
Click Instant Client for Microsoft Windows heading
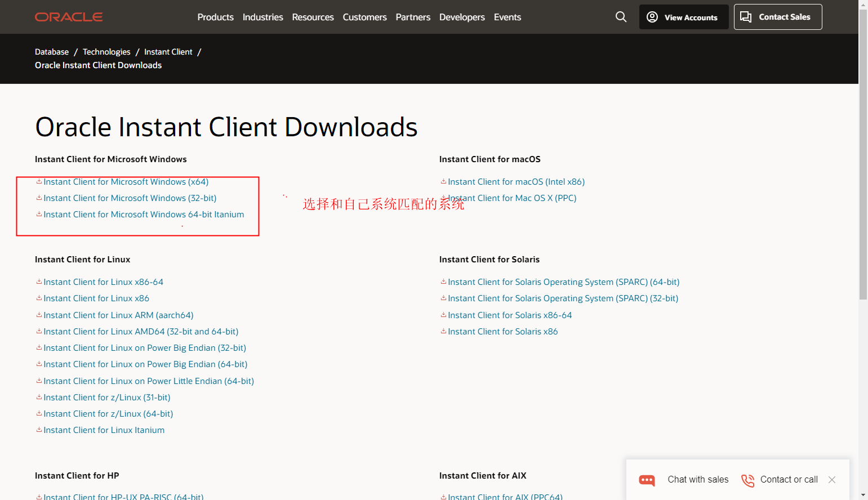pos(111,159)
